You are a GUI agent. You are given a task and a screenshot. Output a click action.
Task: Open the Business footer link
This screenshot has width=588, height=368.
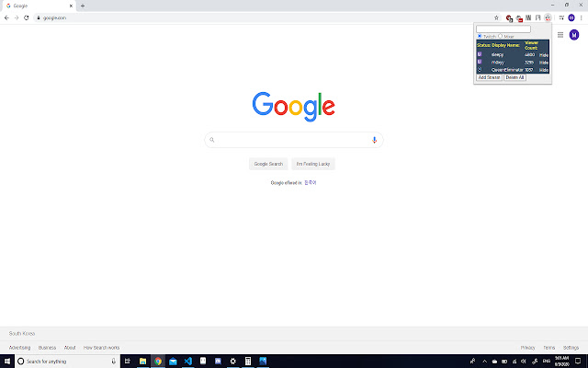(x=47, y=348)
